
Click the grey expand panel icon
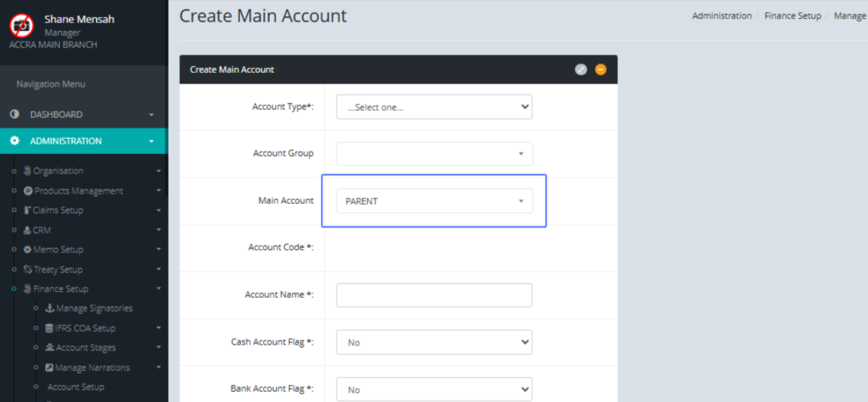pos(581,69)
